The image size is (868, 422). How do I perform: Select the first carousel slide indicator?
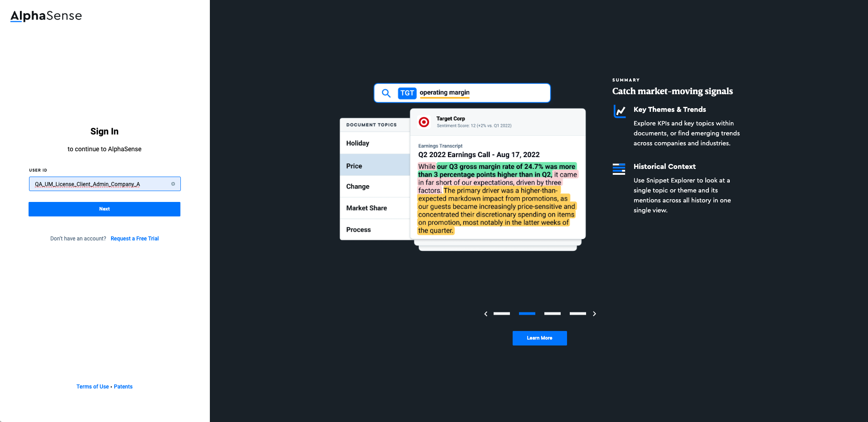502,313
